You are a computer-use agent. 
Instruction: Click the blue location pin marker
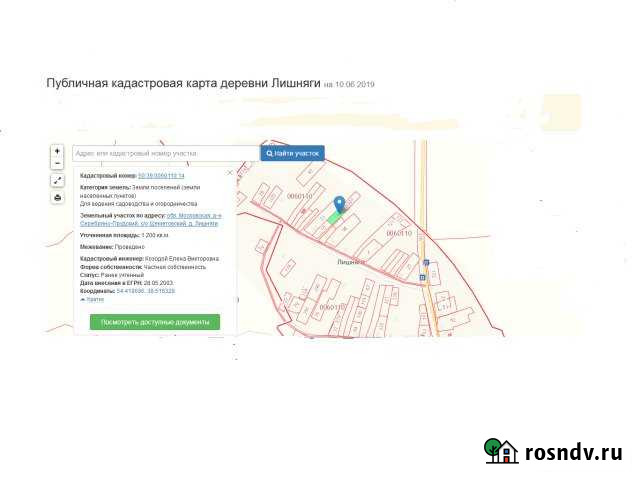[x=340, y=204]
